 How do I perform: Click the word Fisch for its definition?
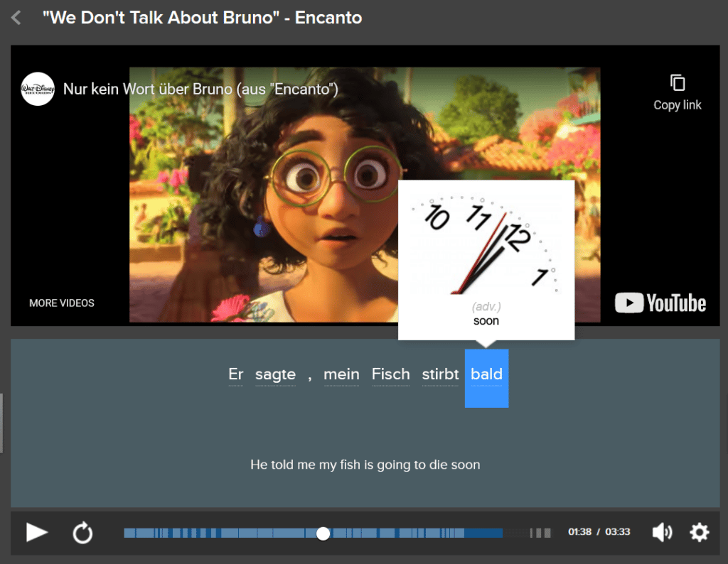[x=390, y=374]
